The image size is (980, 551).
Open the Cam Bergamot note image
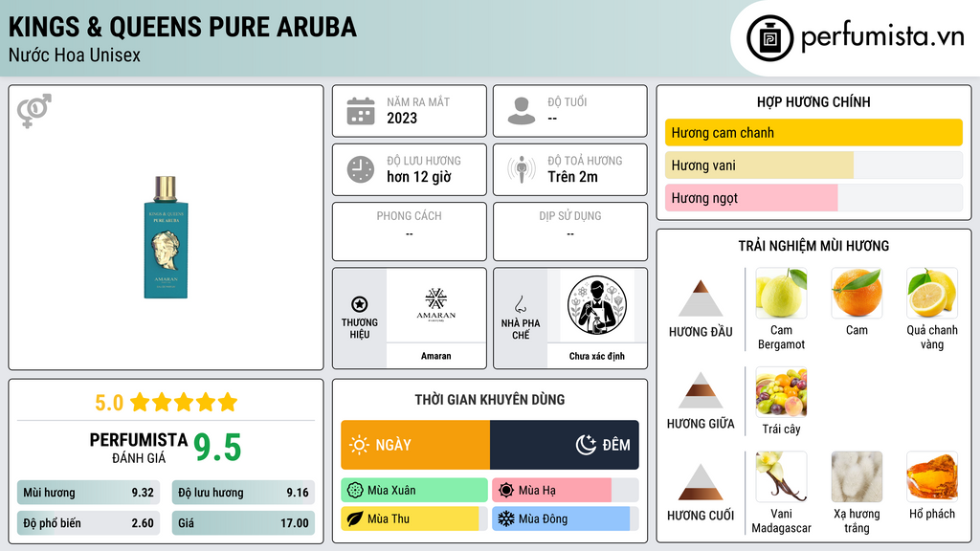[x=781, y=293]
